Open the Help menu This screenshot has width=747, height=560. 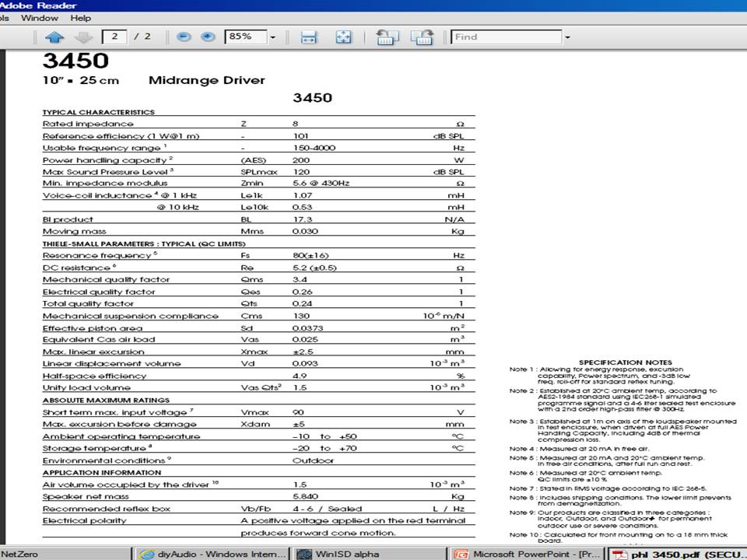point(80,18)
